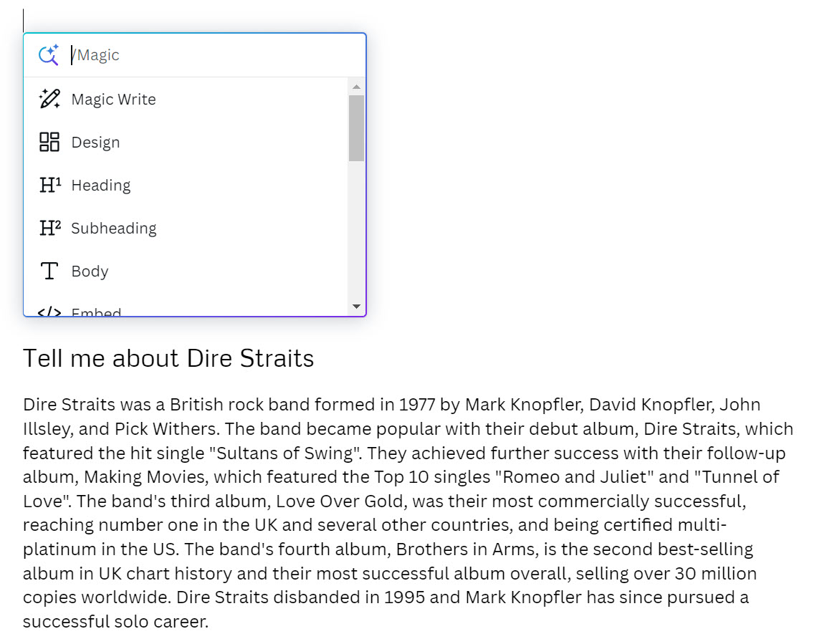Click the H1 icon beside Heading
The height and width of the screenshot is (644, 817).
(x=49, y=185)
